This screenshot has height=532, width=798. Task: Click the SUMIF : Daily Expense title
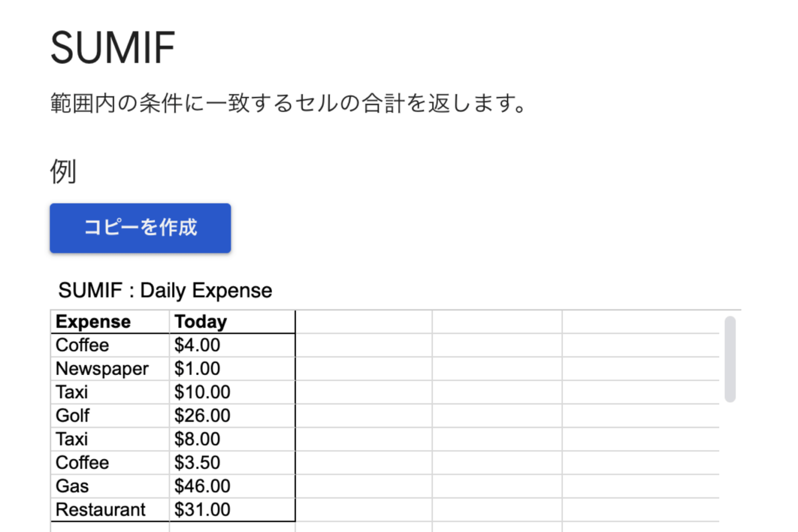[165, 290]
